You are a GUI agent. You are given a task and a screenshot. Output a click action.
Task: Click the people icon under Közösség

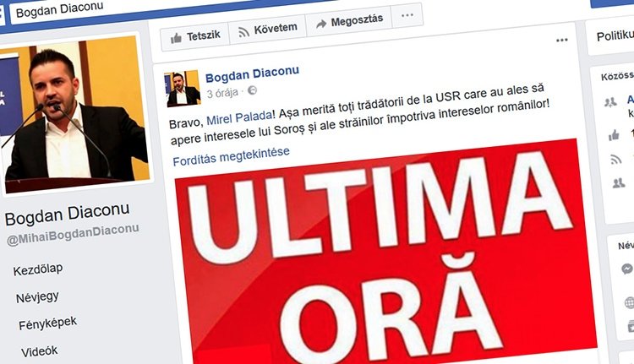tap(610, 103)
